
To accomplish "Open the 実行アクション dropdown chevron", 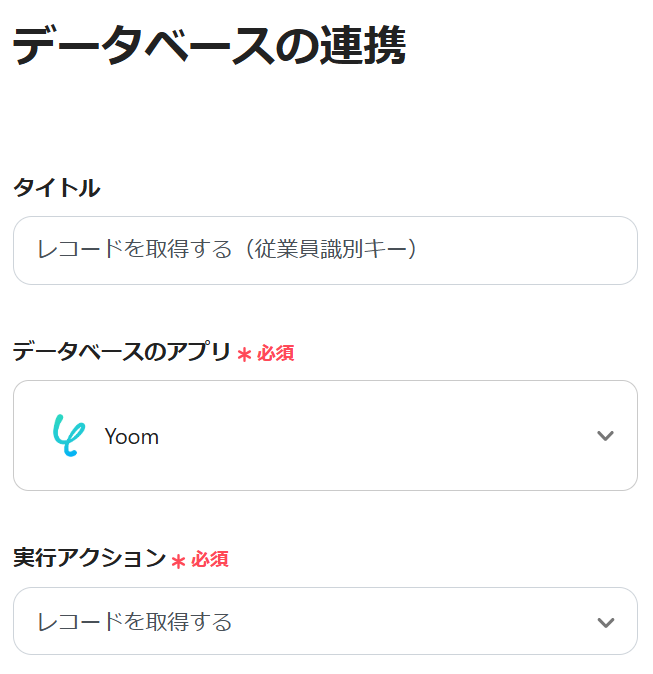I will (x=604, y=622).
